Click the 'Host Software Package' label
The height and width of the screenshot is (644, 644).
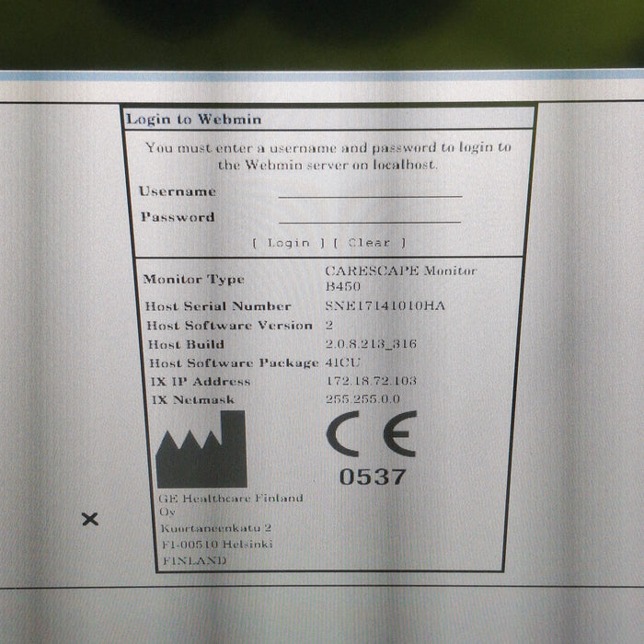[234, 363]
